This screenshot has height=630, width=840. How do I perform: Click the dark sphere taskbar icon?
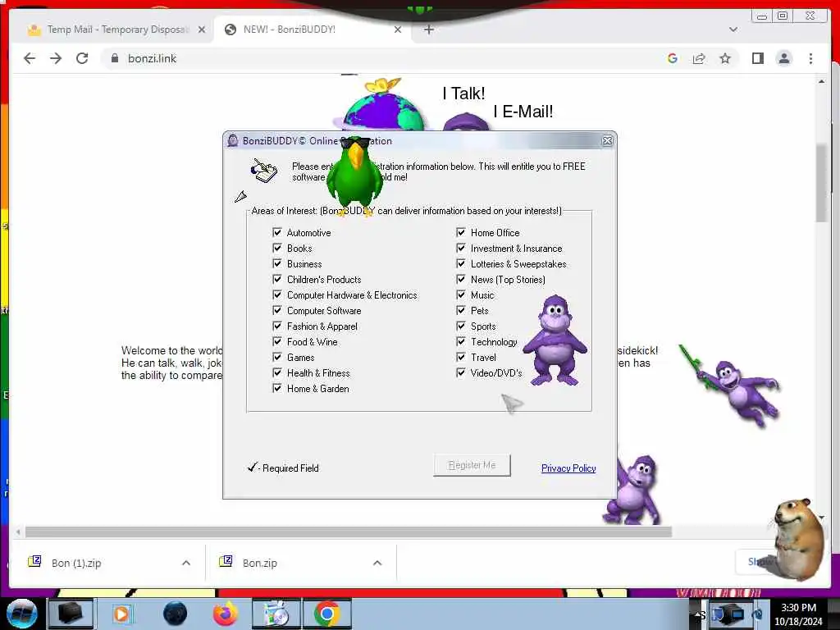pyautogui.click(x=176, y=614)
